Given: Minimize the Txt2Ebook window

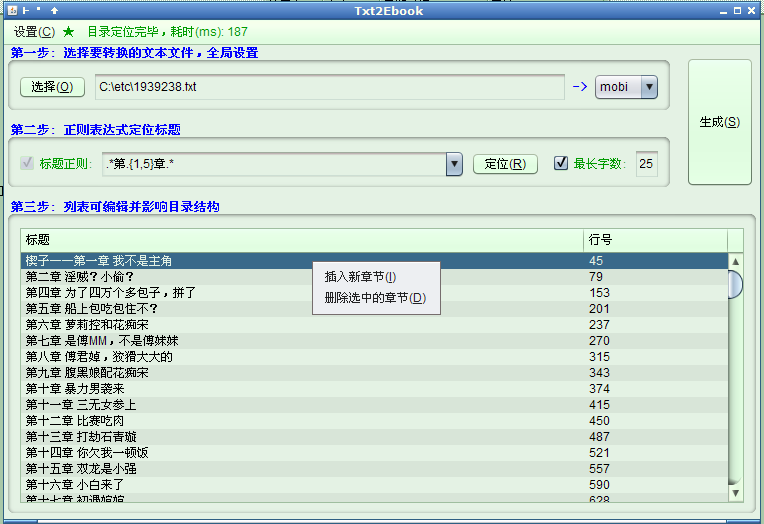Looking at the screenshot, I should click(724, 11).
